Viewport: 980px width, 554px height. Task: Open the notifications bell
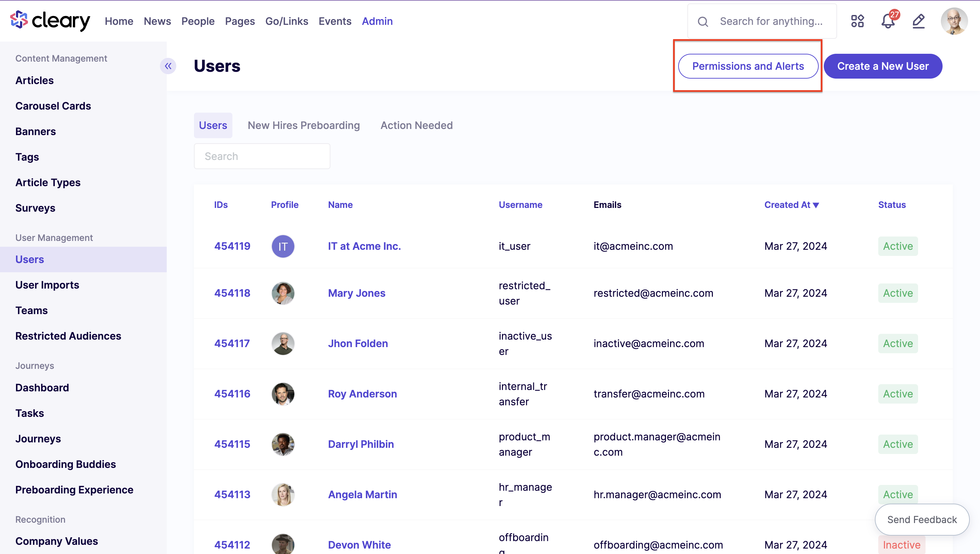(888, 21)
